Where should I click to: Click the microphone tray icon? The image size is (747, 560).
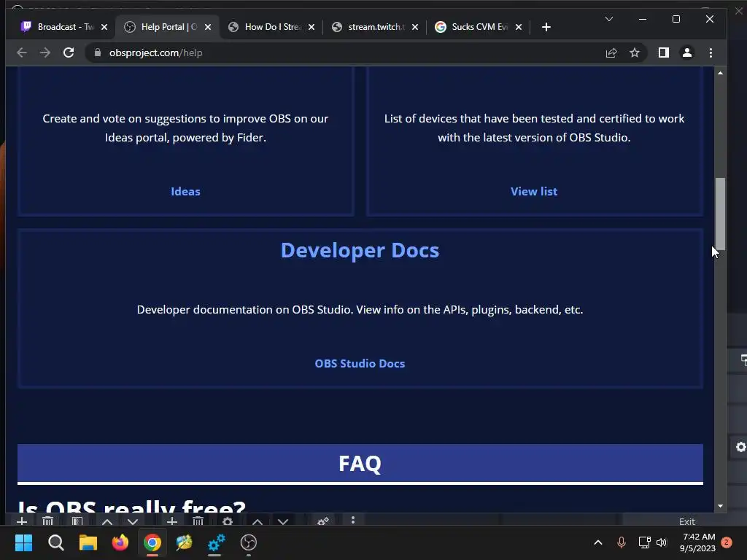[622, 542]
